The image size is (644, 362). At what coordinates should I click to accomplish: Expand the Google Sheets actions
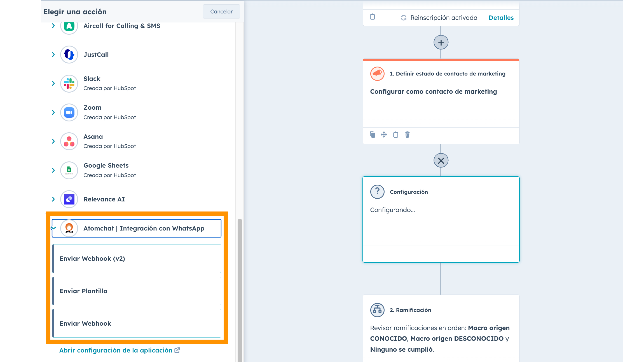click(53, 170)
